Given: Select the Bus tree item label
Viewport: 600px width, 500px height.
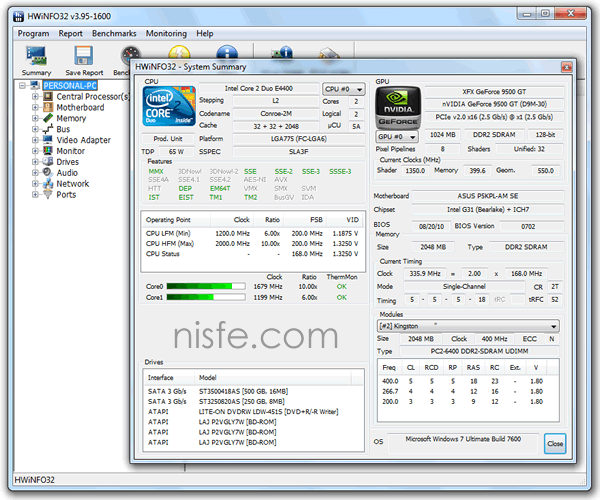Looking at the screenshot, I should point(63,129).
